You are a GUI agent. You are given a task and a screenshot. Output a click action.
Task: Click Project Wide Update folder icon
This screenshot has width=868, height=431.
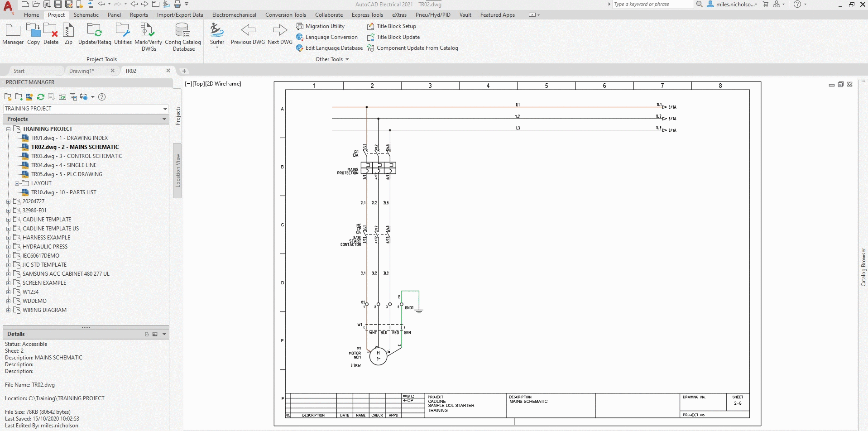click(62, 97)
